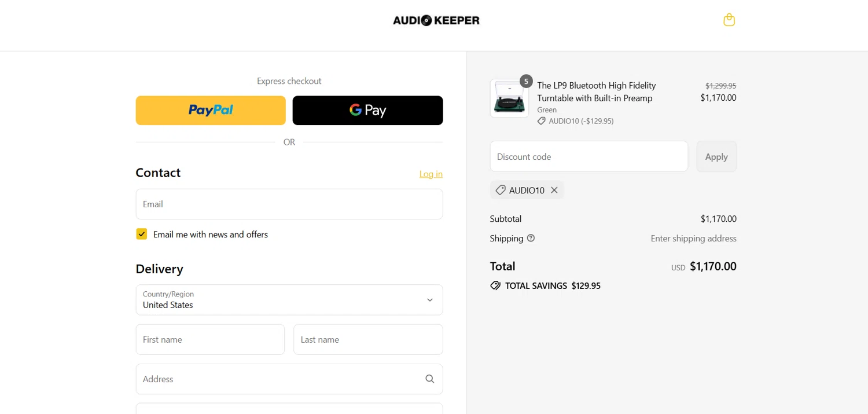Click tag icon beside AUDIO10 (-$129.95)
This screenshot has width=868, height=414.
tap(542, 121)
